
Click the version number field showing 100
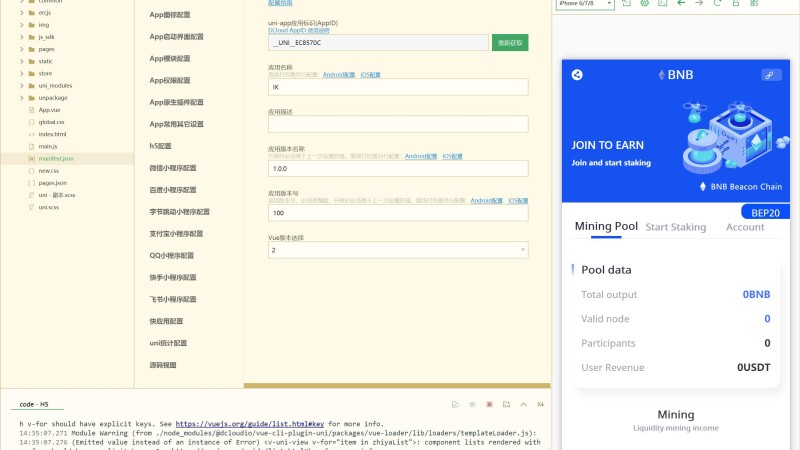coord(398,213)
